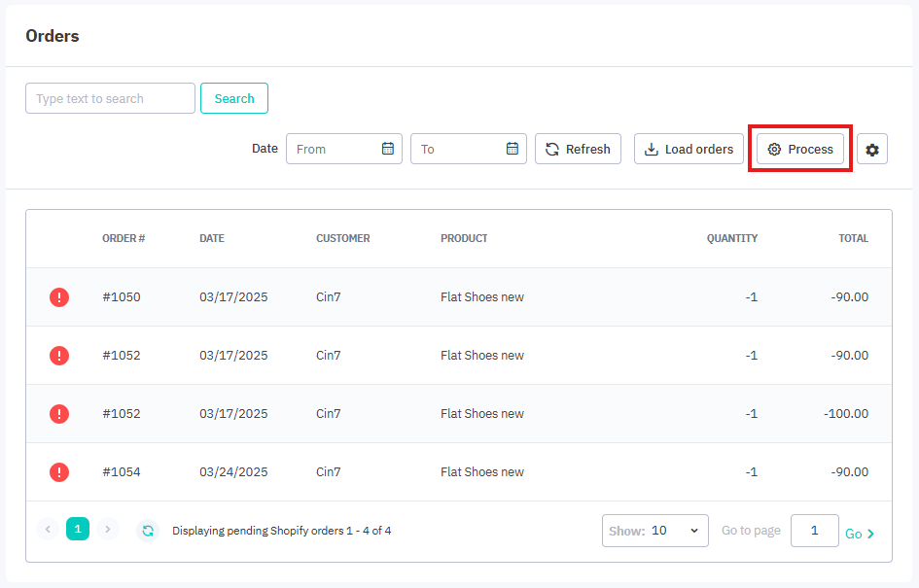Viewport: 919px width, 588px height.
Task: Click error icon for order #1050
Action: (x=59, y=297)
